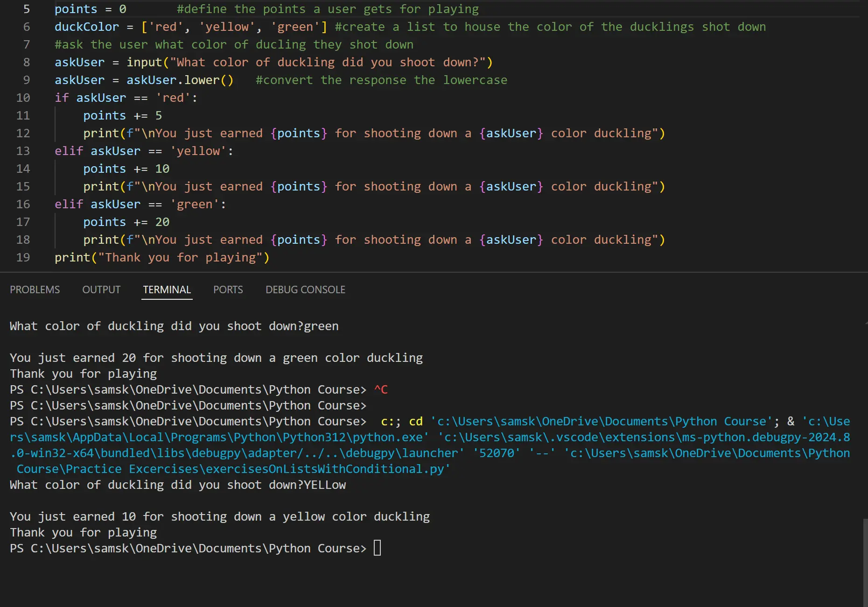Click the 'duckColor' variable on line 6
This screenshot has width=868, height=607.
tap(87, 27)
